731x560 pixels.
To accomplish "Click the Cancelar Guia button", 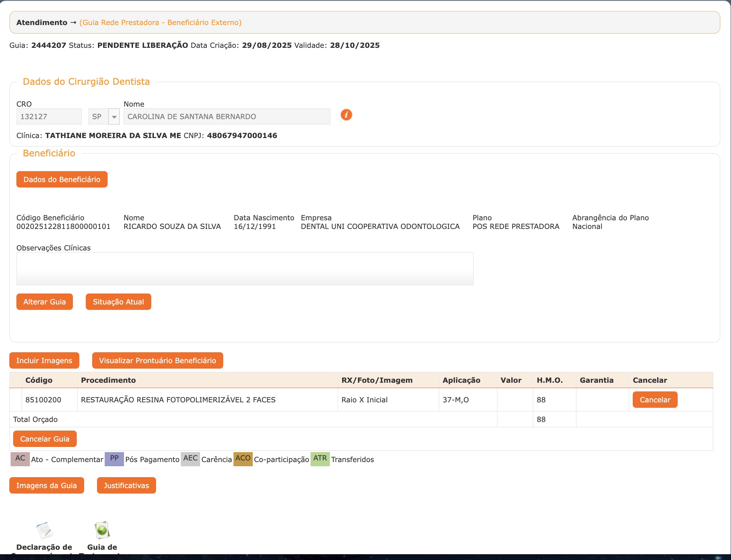I will pos(45,439).
